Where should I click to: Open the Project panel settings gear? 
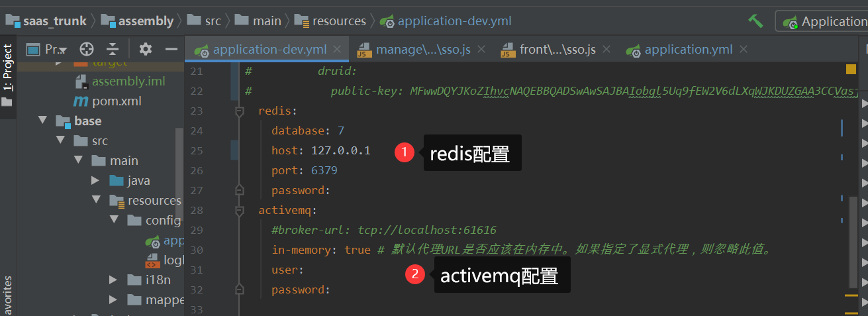coord(145,49)
